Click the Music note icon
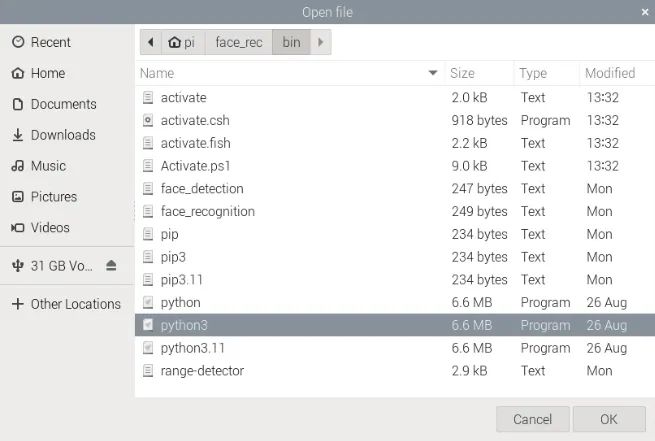Screen dimensions: 655x441 (x=18, y=166)
